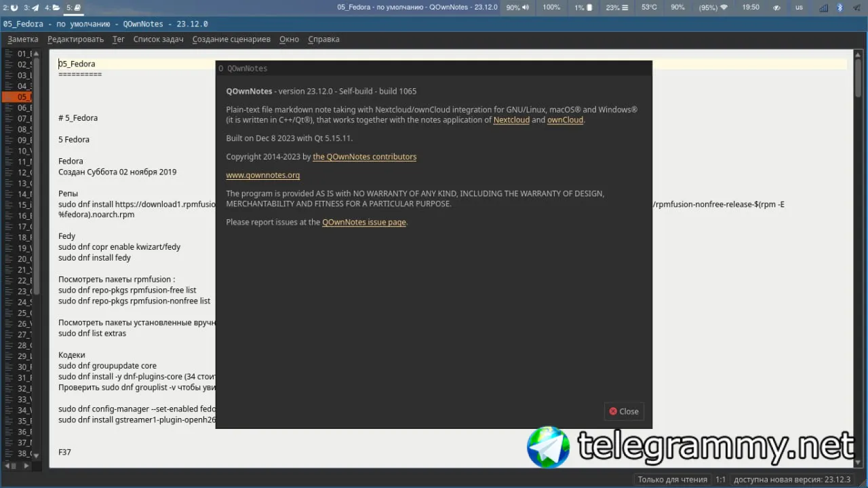Click the Bluetooth tray icon

[x=840, y=7]
